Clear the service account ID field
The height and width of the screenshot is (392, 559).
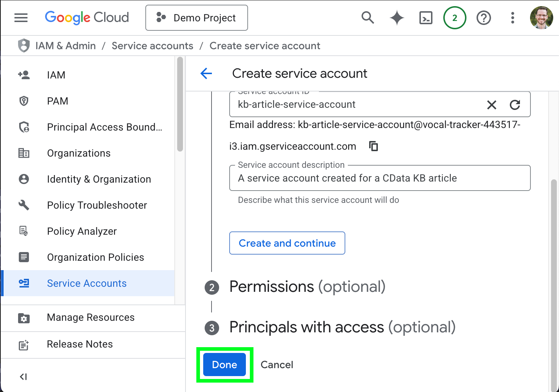click(492, 105)
